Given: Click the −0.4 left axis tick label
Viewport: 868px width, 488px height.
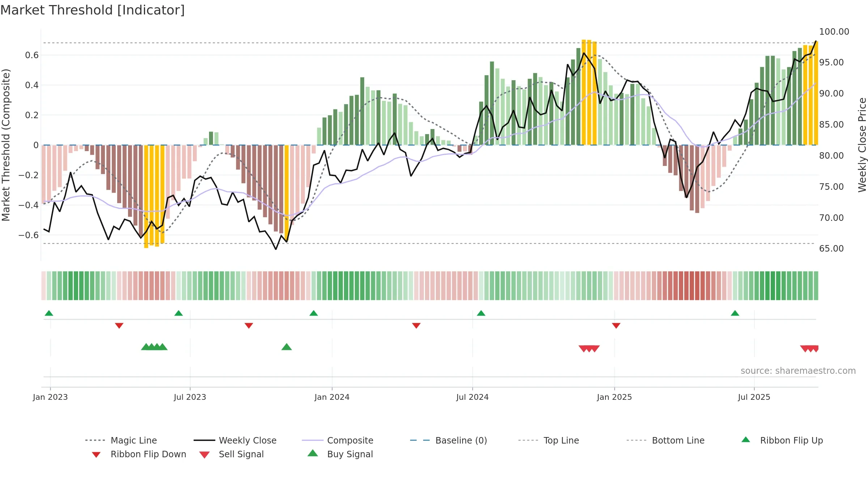Looking at the screenshot, I should click(29, 205).
